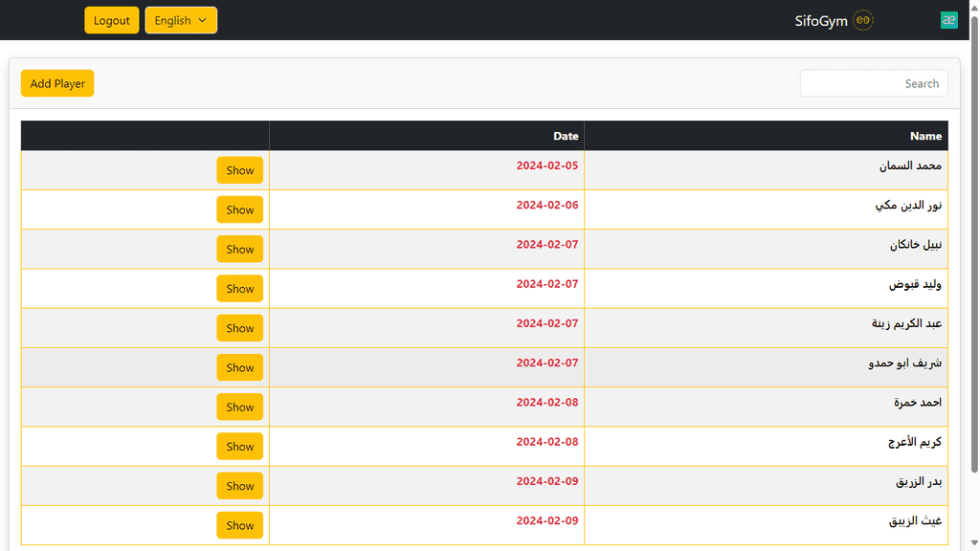
Task: Click Show for عبد الكريم زينة
Action: (x=240, y=327)
